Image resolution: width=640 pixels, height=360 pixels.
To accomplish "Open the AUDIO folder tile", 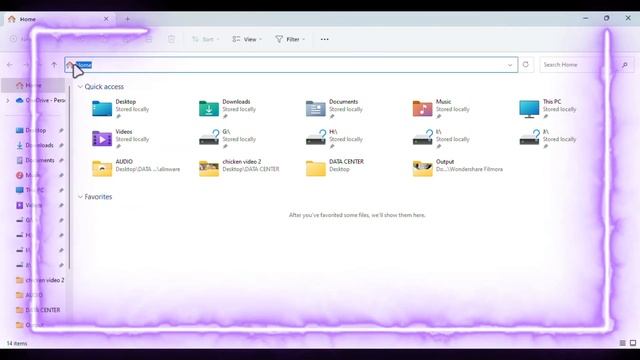I will click(x=136, y=167).
